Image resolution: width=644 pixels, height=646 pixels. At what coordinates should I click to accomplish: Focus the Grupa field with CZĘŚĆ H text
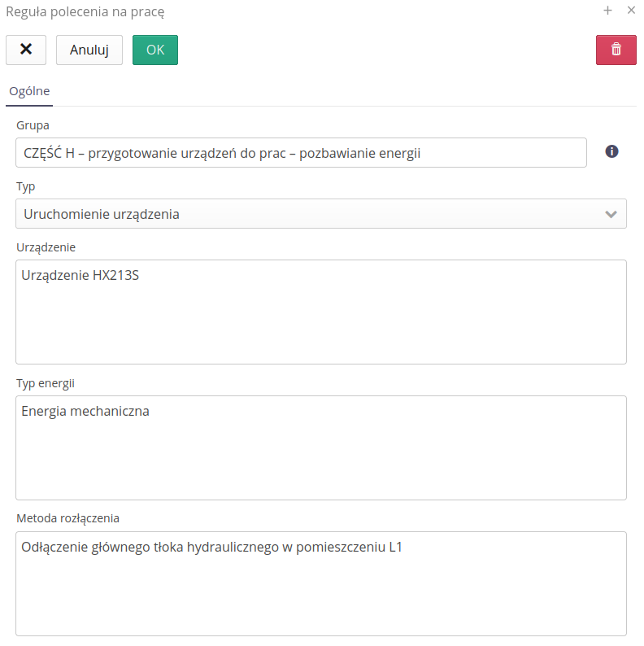coord(301,152)
